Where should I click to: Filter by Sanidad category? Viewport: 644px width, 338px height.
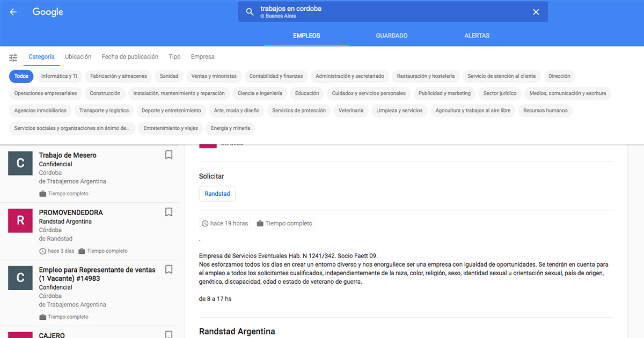coord(169,76)
